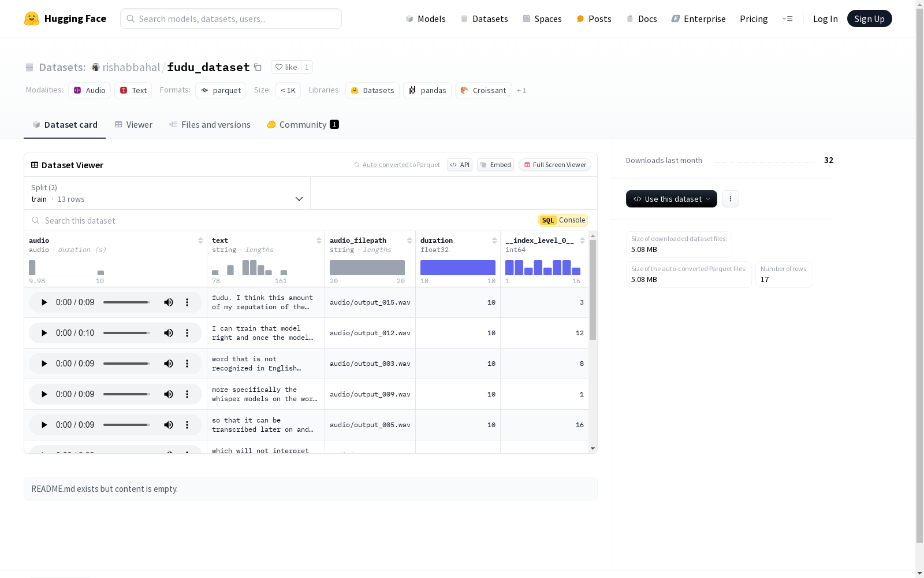
Task: Expand the Split train dropdown
Action: pyautogui.click(x=167, y=193)
